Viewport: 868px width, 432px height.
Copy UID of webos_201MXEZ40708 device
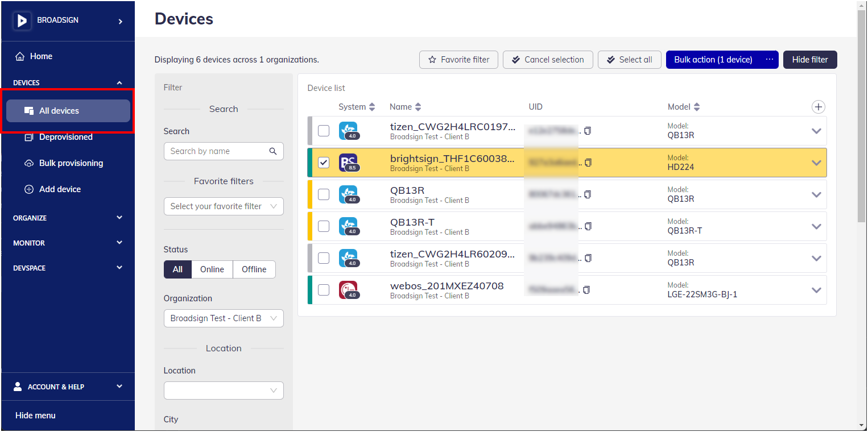coord(586,290)
